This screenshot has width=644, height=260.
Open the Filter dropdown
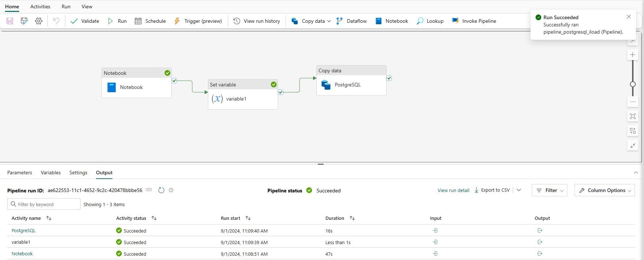549,190
